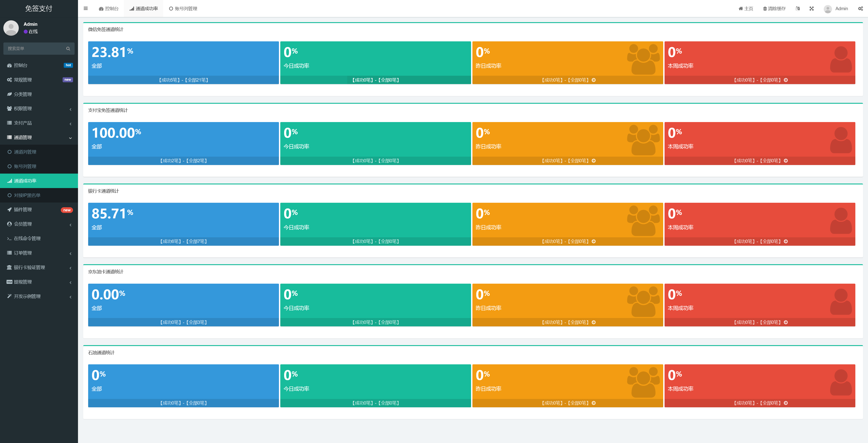
Task: Click the Admin profile picture in sidebar
Action: tap(11, 28)
